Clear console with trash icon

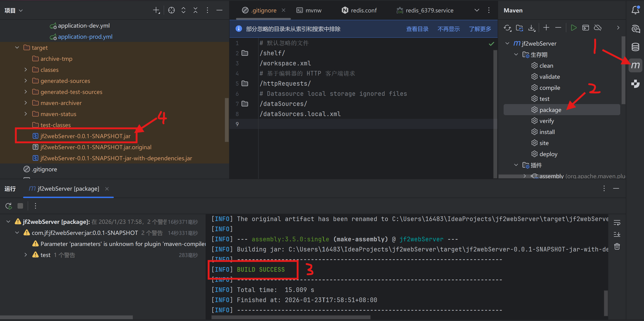617,247
